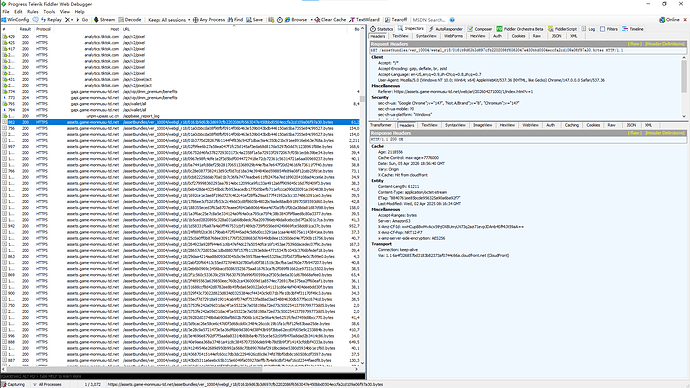Screen dimensions: 690x388
Task: Sort sessions by Result column
Action: point(25,29)
